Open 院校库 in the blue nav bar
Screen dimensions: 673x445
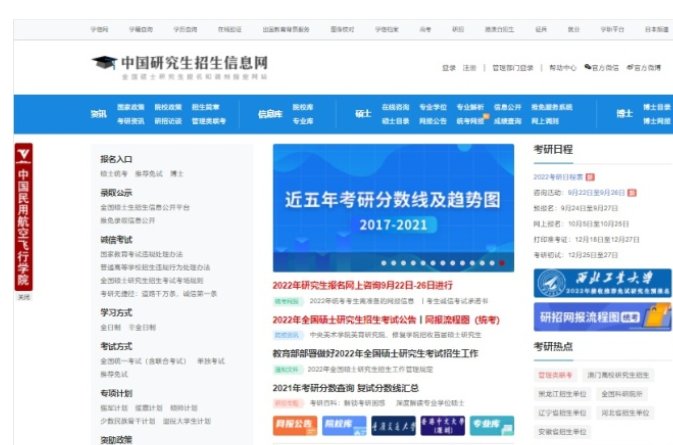(303, 107)
